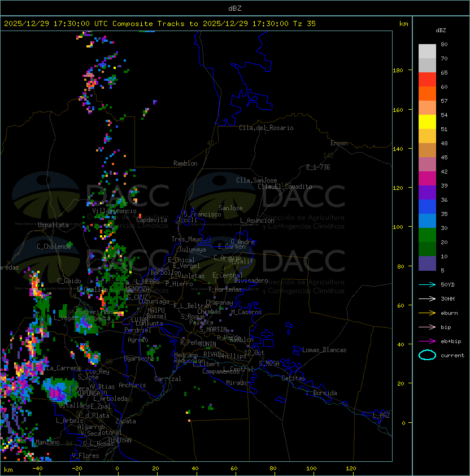
Task: Click the white 30HM arrow symbol
Action: pyautogui.click(x=427, y=299)
